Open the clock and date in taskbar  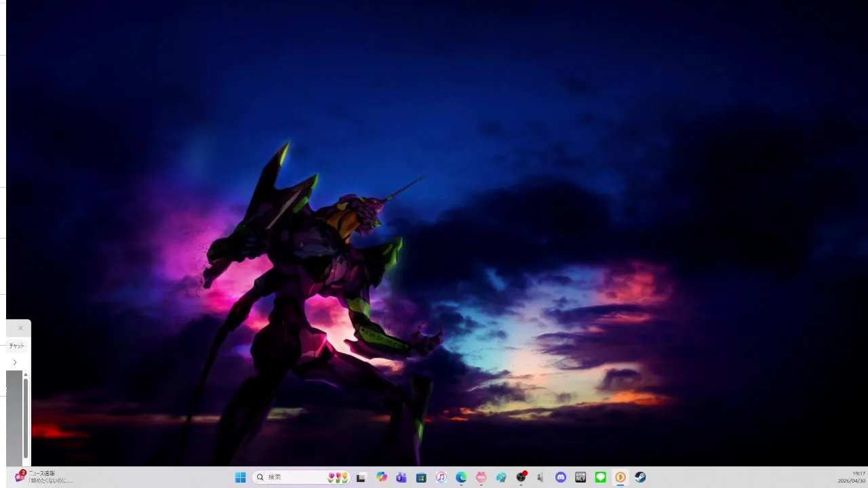(x=851, y=477)
